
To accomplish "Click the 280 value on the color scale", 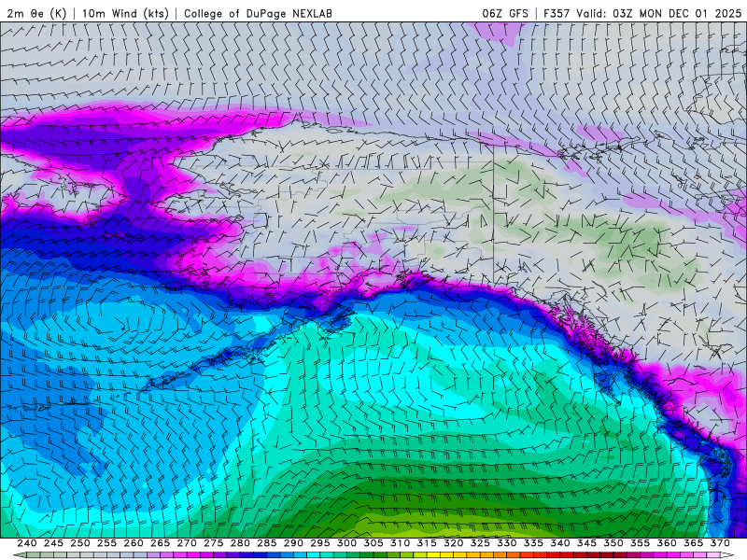I will (x=240, y=543).
